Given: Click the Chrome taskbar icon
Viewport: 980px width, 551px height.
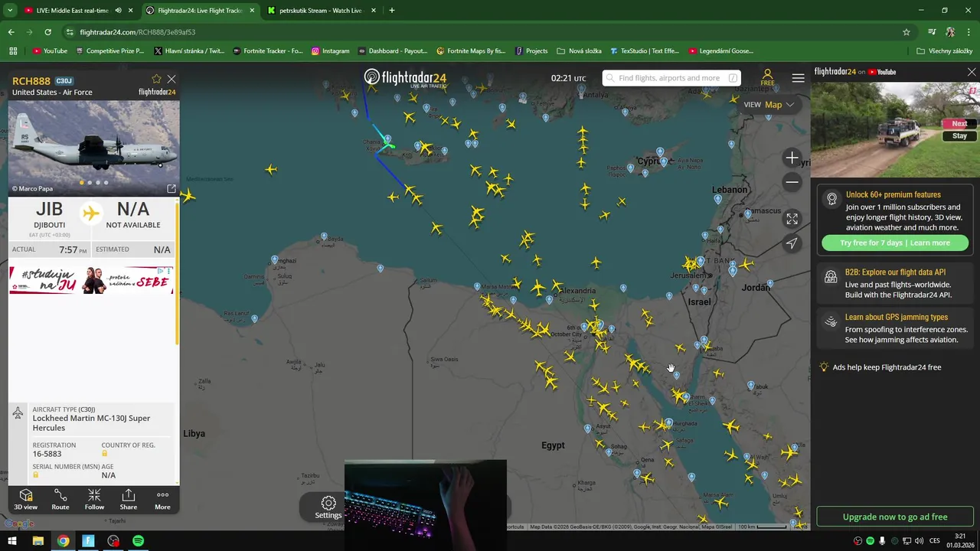Looking at the screenshot, I should [x=63, y=541].
